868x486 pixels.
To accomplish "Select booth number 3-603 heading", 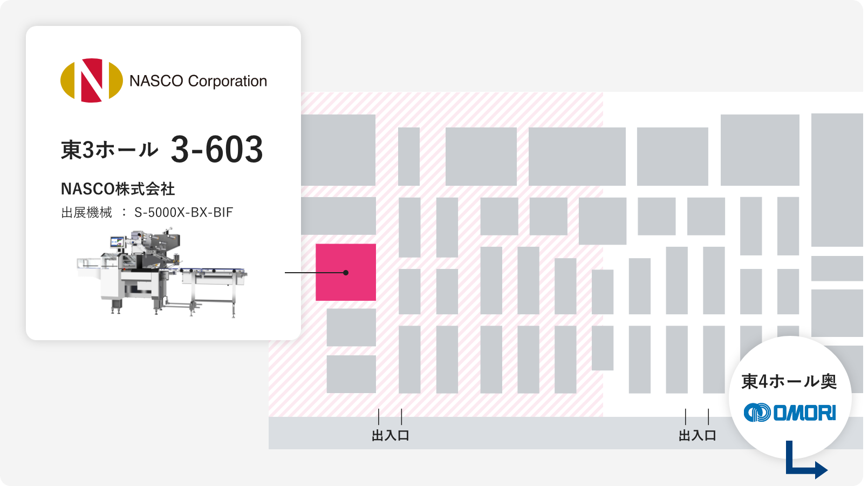I will (x=217, y=149).
